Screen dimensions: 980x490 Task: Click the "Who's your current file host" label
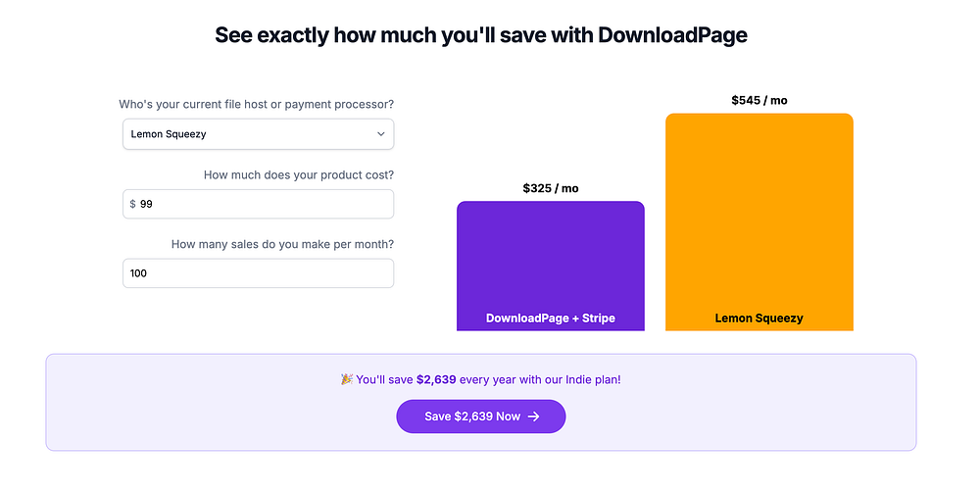coord(257,104)
